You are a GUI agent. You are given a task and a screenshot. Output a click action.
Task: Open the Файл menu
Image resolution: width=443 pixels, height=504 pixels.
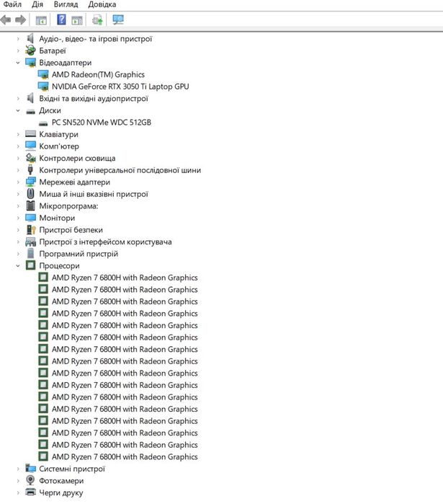(x=12, y=4)
